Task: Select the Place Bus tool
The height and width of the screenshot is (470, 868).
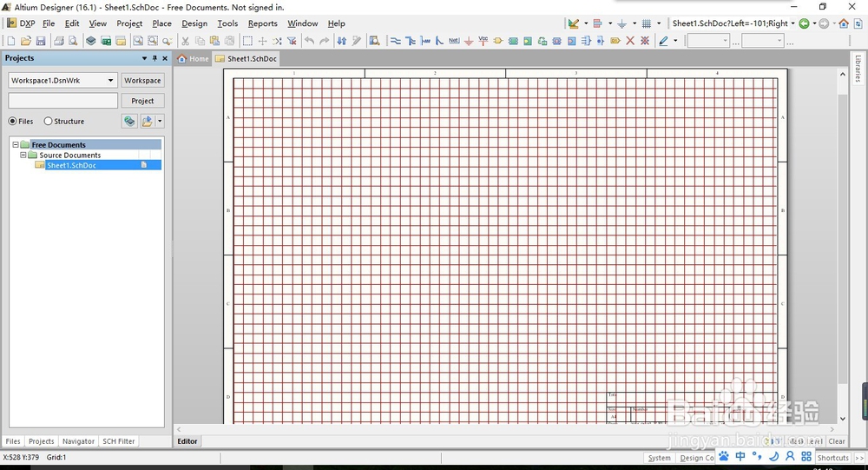Action: click(x=411, y=41)
